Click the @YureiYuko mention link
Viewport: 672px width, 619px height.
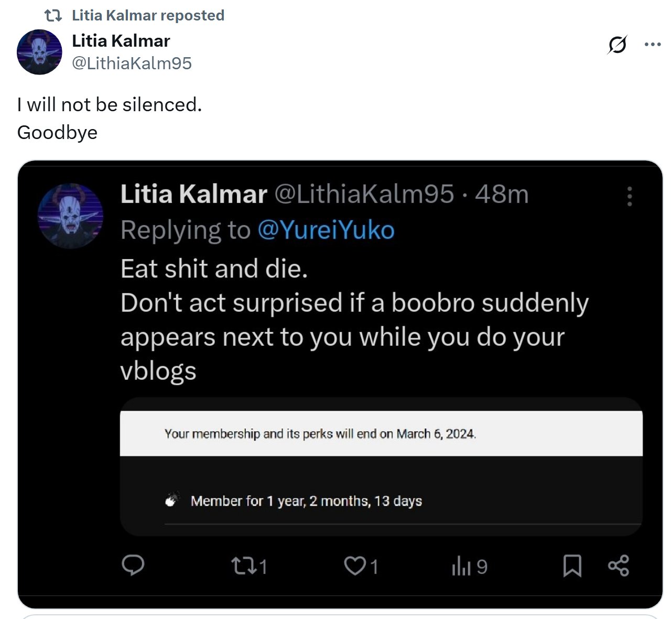[x=326, y=230]
